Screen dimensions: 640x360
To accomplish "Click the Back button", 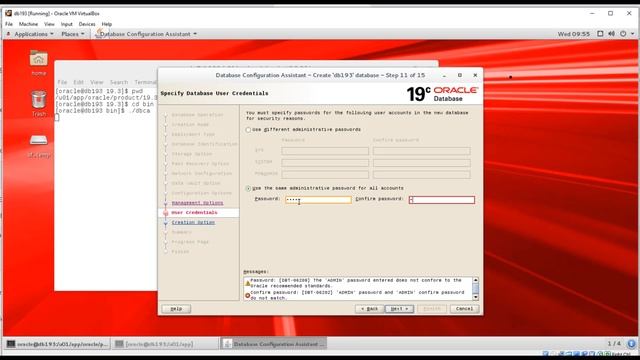I will 369,309.
